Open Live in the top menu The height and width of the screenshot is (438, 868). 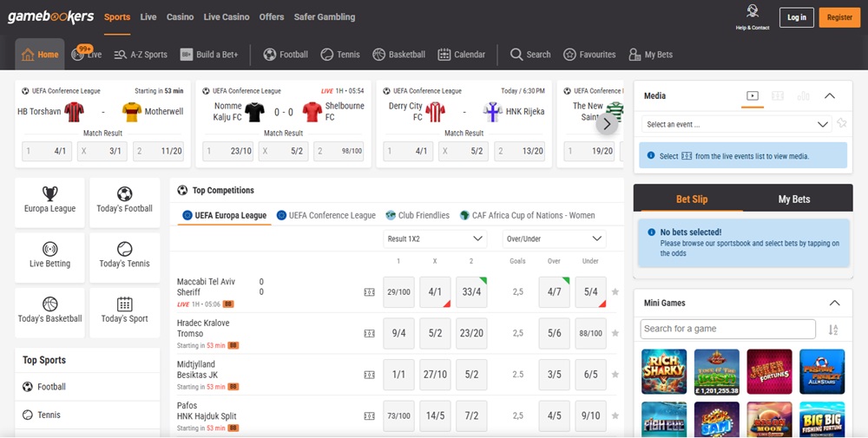148,17
